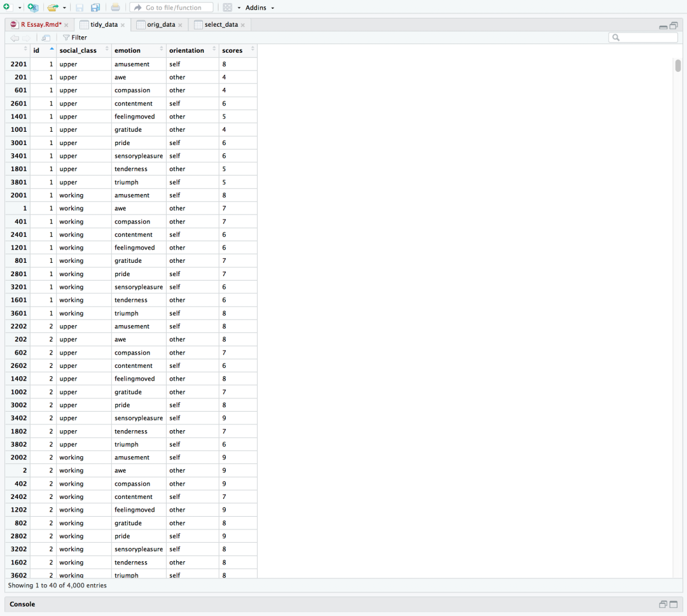Switch to the R Essay.Rmd tab
The height and width of the screenshot is (616, 687).
pos(41,25)
